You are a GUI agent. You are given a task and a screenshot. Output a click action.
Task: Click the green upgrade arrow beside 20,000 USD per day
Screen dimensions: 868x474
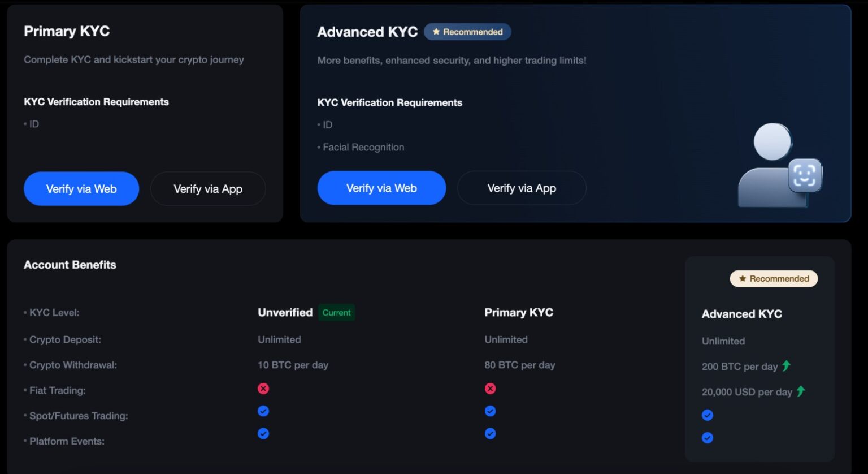click(801, 391)
